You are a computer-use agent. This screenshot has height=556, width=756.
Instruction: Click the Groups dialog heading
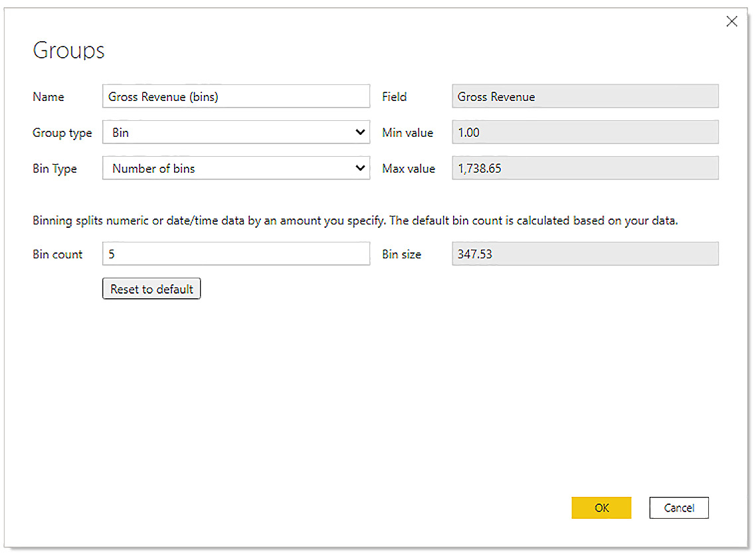68,50
